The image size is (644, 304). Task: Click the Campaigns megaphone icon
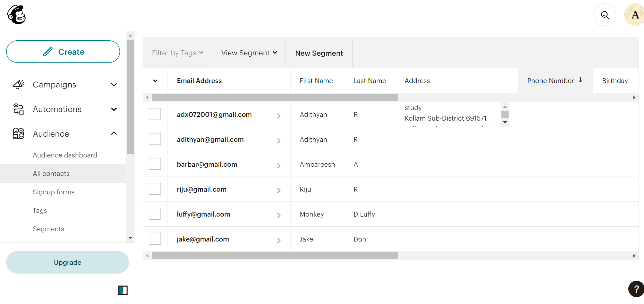[18, 85]
